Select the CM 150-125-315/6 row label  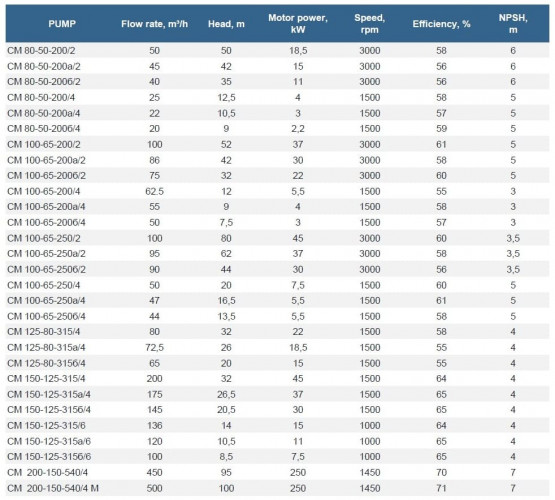(x=46, y=425)
